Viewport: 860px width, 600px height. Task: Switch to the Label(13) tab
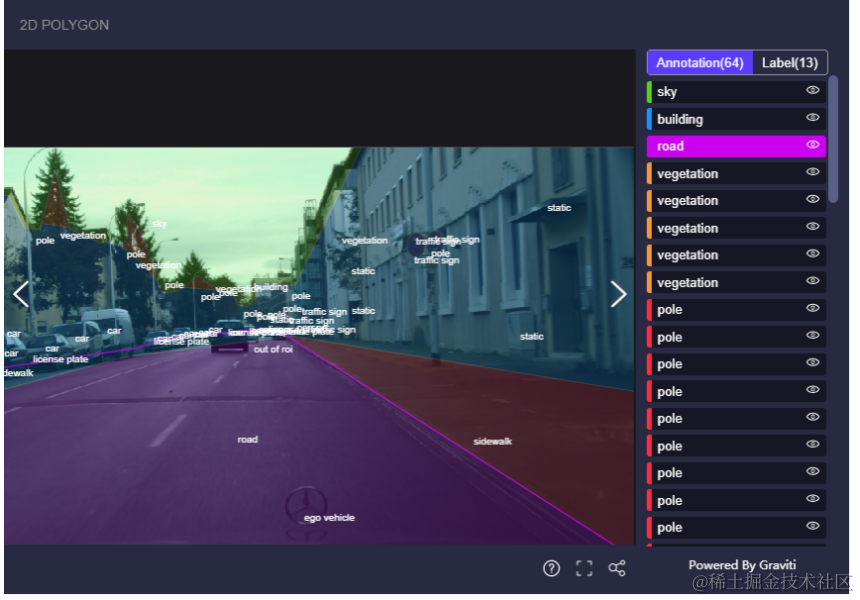(x=790, y=63)
